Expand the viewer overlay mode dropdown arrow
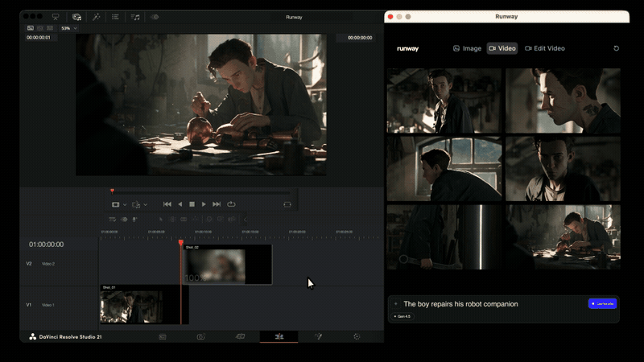 click(x=125, y=204)
